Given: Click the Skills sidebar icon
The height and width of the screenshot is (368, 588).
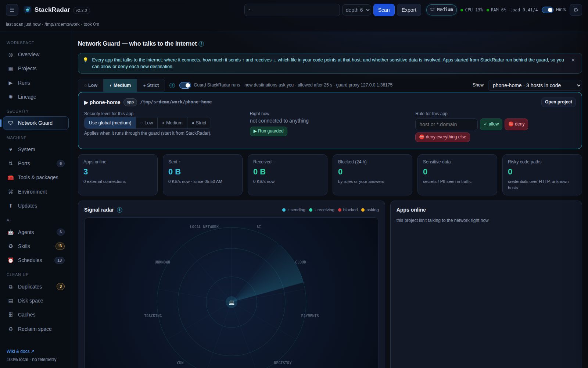Looking at the screenshot, I should tap(11, 246).
